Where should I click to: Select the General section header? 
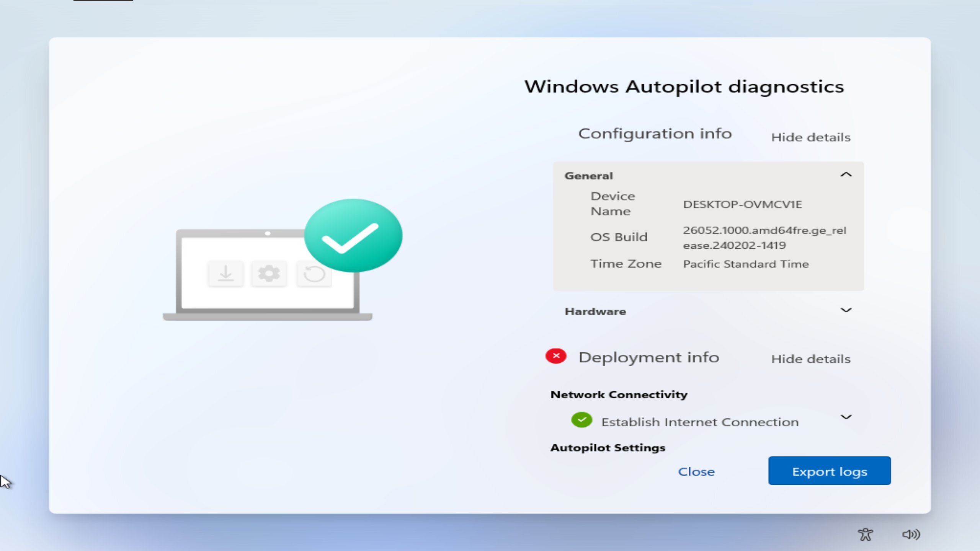coord(708,176)
